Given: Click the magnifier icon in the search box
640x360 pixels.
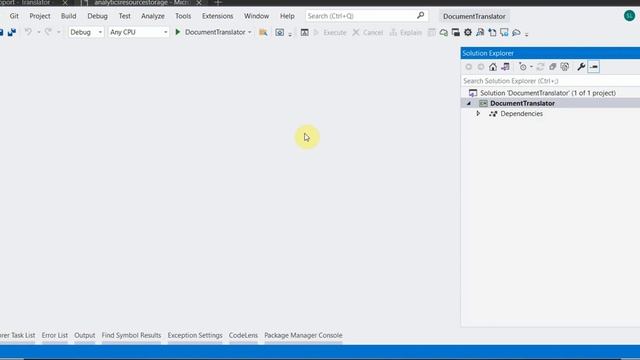Looking at the screenshot, I should 420,16.
